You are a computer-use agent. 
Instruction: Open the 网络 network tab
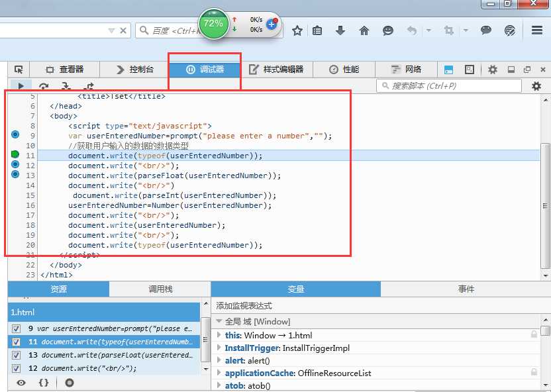tap(406, 70)
